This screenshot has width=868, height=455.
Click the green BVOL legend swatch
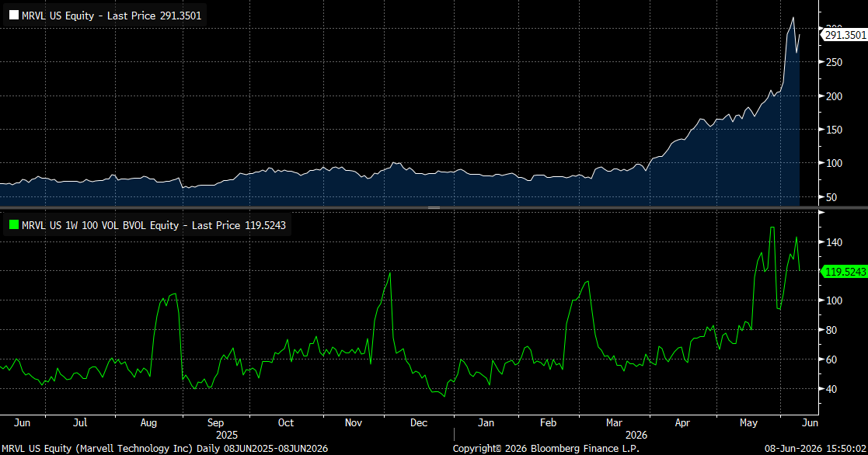(14, 225)
